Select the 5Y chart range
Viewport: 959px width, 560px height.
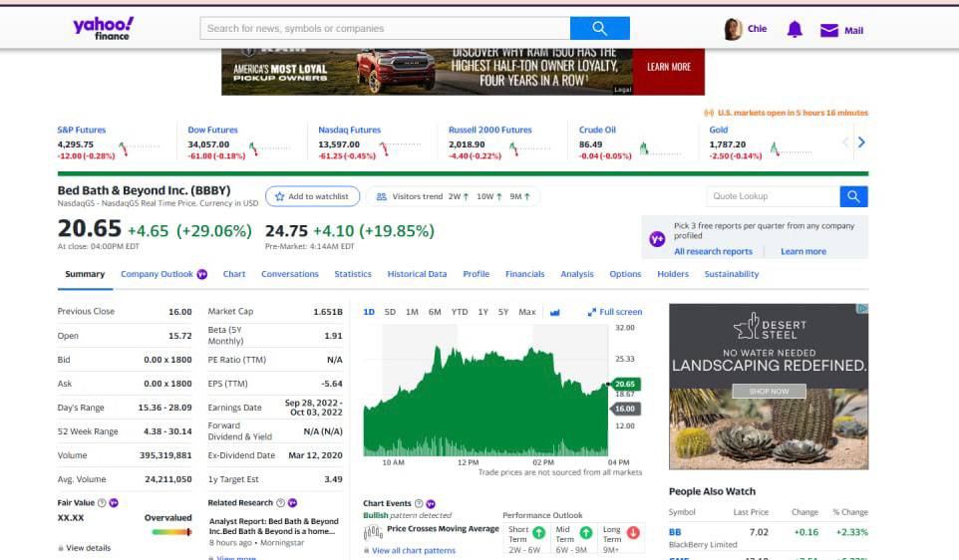click(503, 313)
